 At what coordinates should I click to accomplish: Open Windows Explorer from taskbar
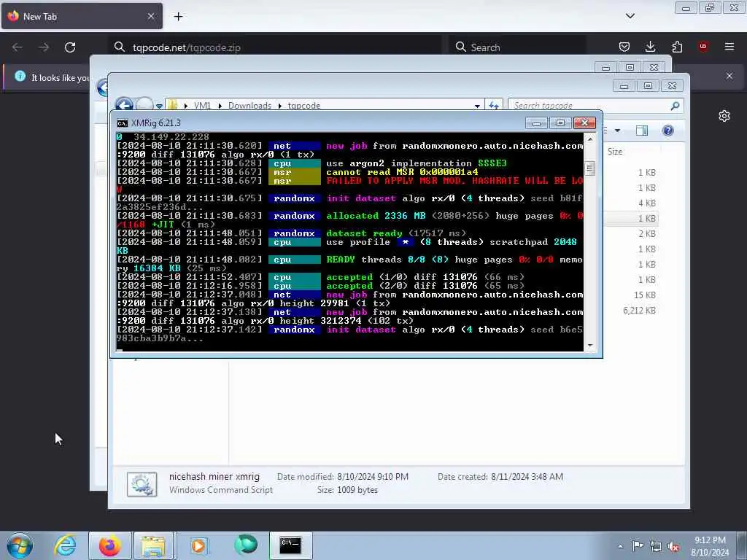152,545
